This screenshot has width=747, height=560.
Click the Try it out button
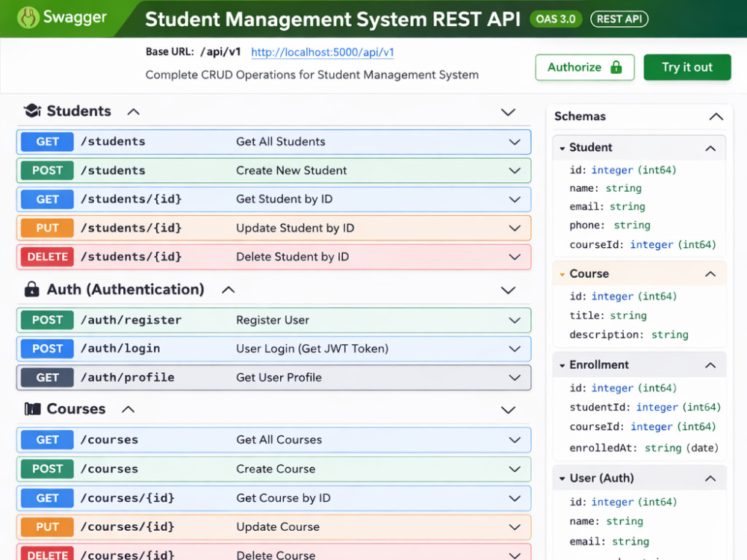[687, 67]
